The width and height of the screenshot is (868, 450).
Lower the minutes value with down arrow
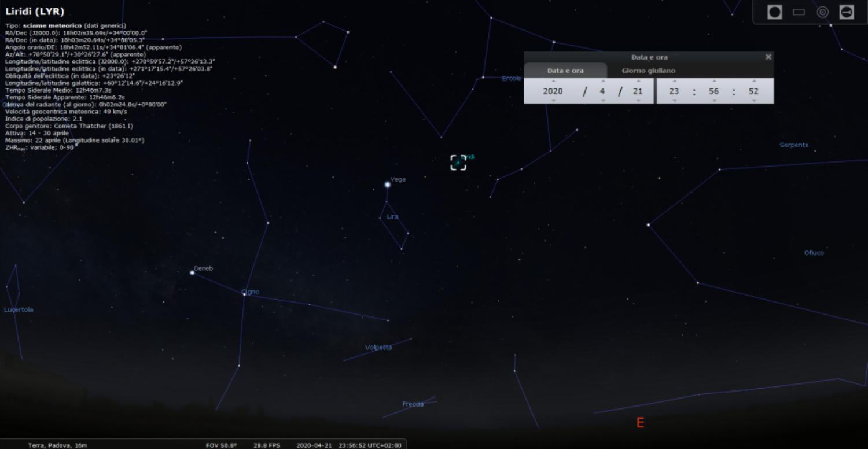tap(714, 101)
